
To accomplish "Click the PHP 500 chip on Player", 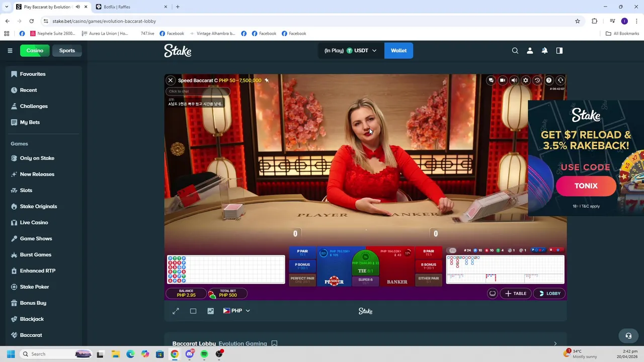I will coord(334,281).
